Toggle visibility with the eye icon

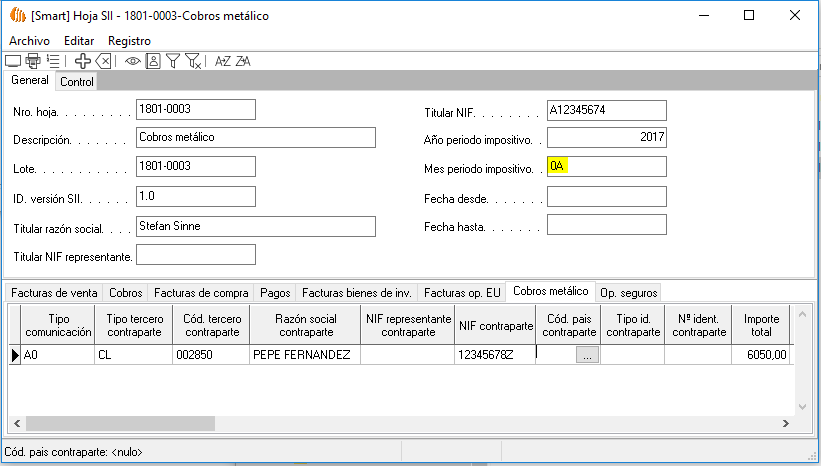coord(133,61)
